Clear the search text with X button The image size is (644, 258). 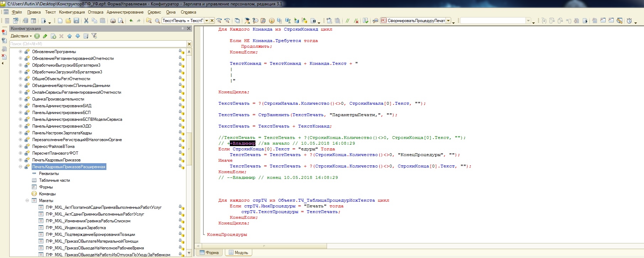pyautogui.click(x=212, y=21)
